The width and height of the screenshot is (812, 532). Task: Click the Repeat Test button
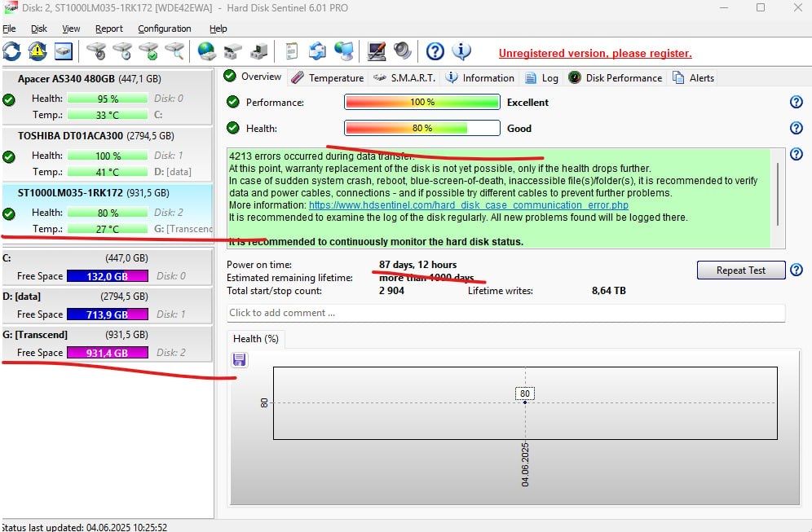point(741,270)
